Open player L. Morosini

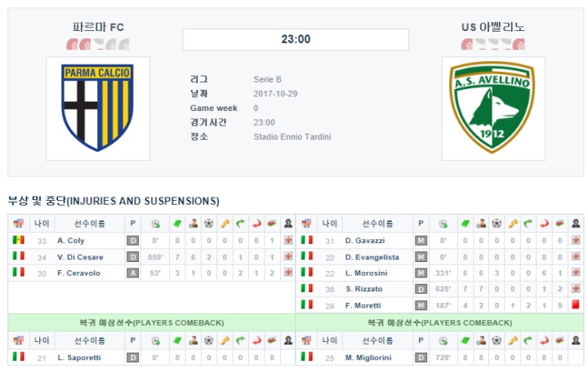coord(367,273)
